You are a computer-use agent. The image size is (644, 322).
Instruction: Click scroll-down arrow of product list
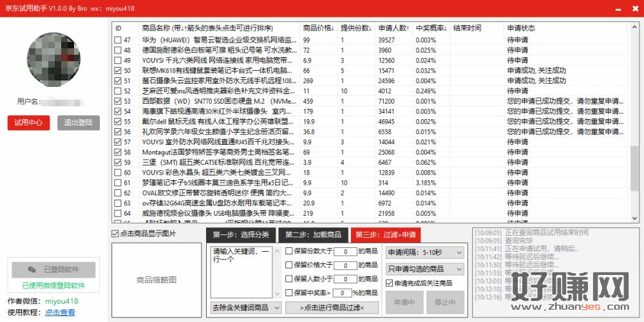(634, 219)
